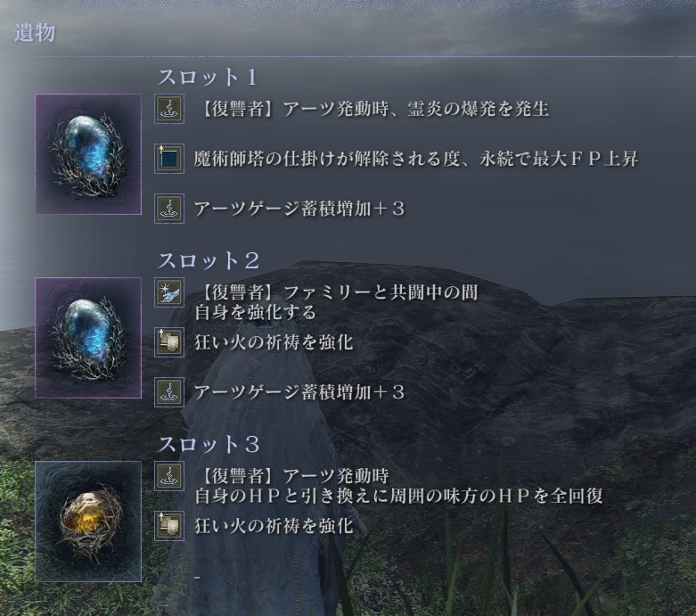Select the blue relic thumbnail in Slot 2
The image size is (696, 616).
pyautogui.click(x=88, y=338)
